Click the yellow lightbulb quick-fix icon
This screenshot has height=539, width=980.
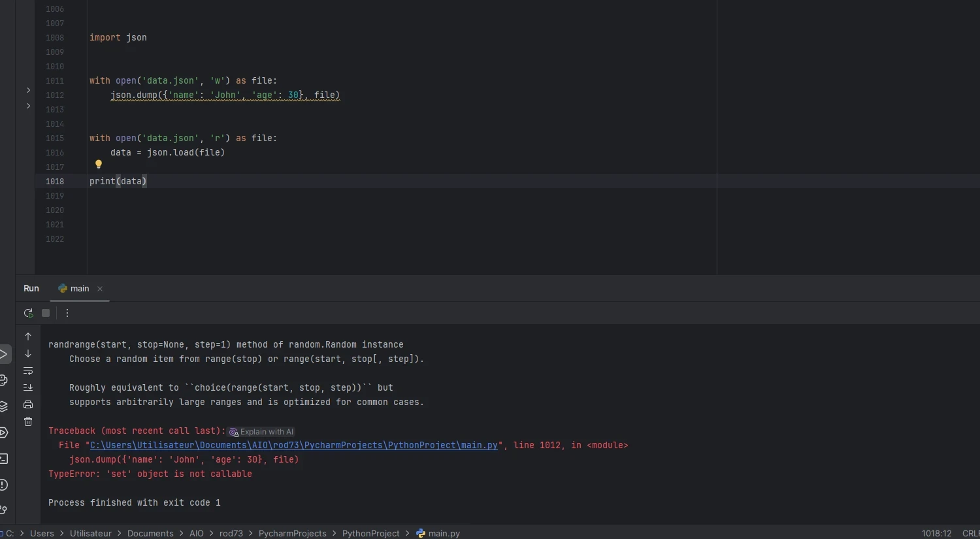tap(99, 165)
